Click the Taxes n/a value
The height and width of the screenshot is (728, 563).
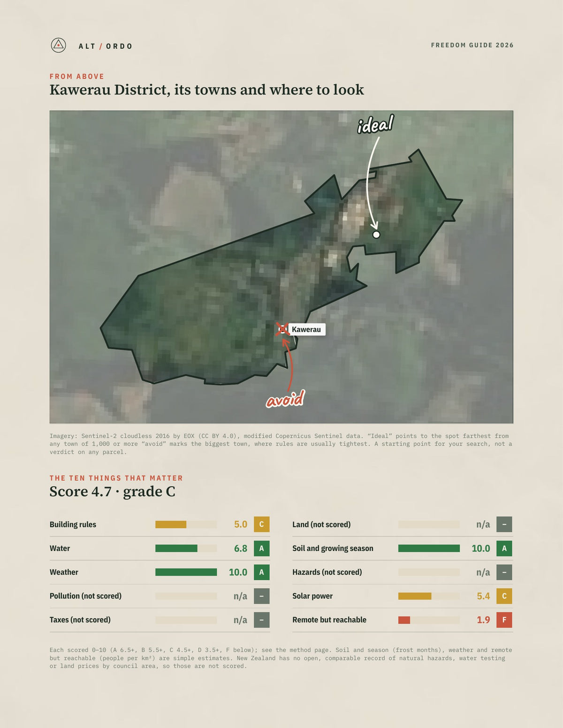(x=240, y=620)
